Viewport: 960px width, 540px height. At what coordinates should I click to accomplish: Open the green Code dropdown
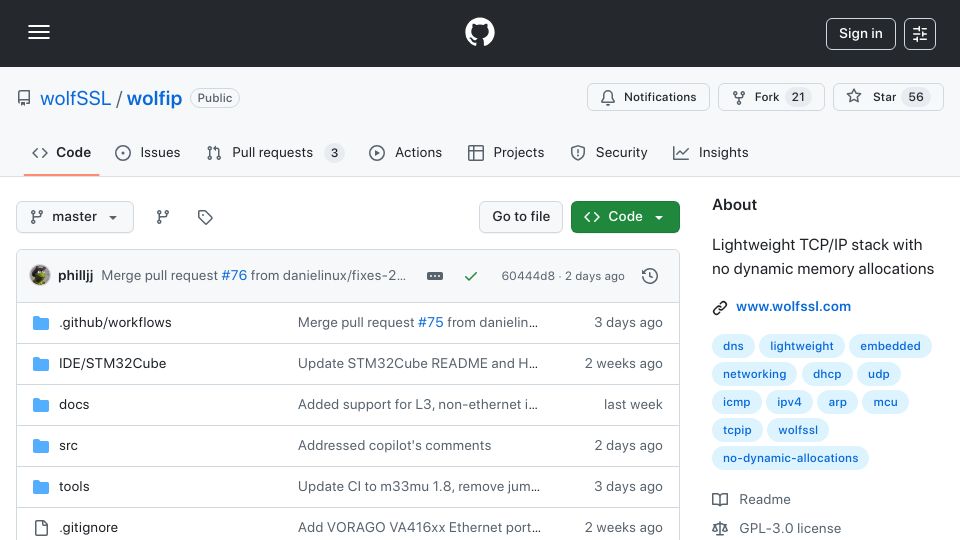click(625, 217)
